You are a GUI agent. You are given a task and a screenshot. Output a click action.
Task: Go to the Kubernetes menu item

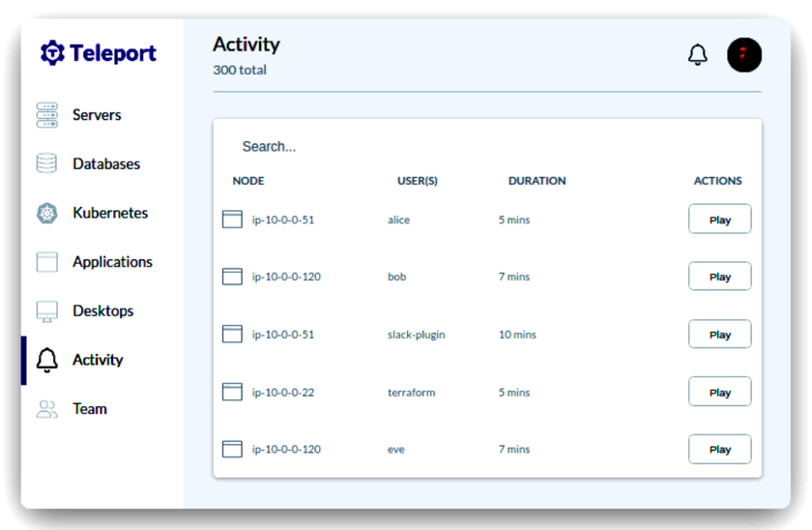(109, 213)
